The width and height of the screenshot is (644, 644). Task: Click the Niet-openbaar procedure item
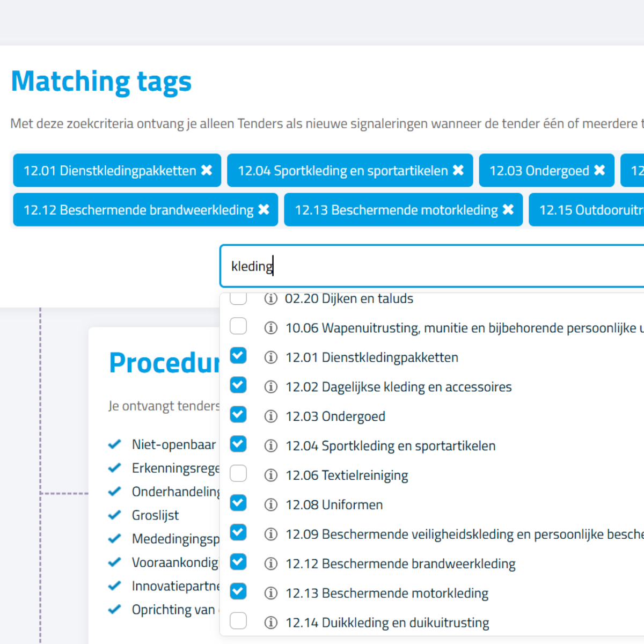174,445
